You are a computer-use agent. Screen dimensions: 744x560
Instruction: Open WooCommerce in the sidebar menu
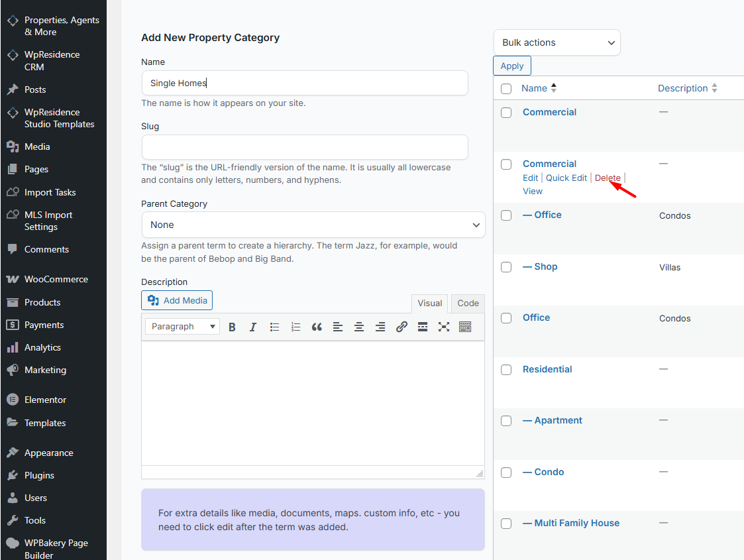point(56,279)
